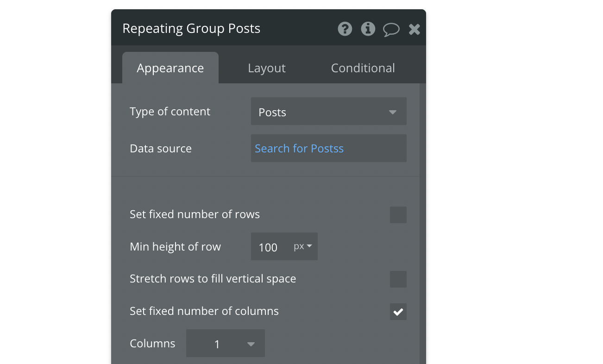Uncheck Set fixed number of columns
Viewport: 603px width, 364px height.
(398, 312)
